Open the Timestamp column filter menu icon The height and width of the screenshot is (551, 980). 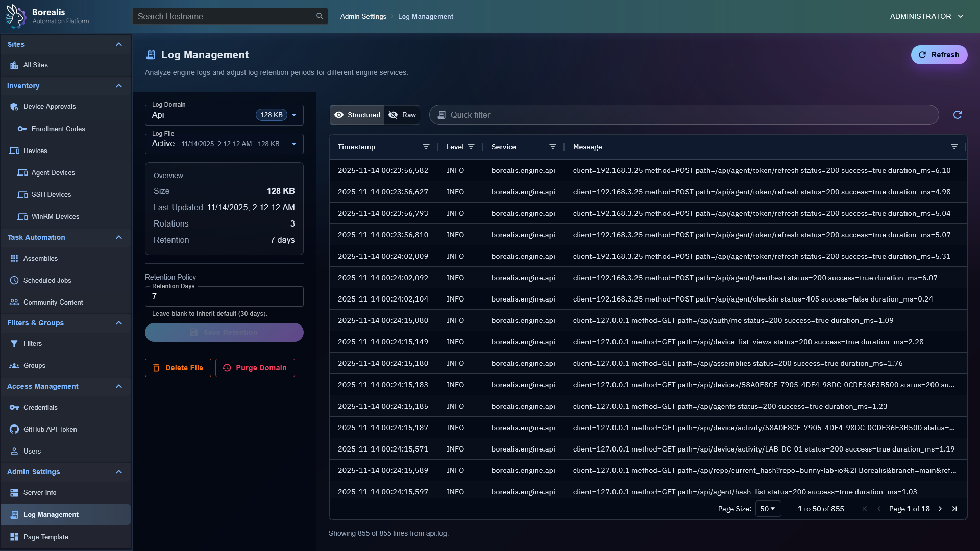pos(426,147)
